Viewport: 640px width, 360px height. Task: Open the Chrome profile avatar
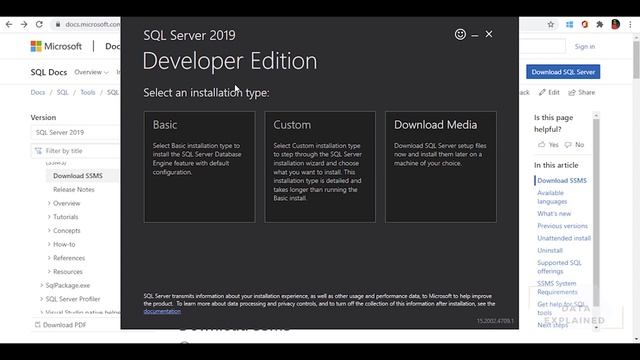[616, 24]
